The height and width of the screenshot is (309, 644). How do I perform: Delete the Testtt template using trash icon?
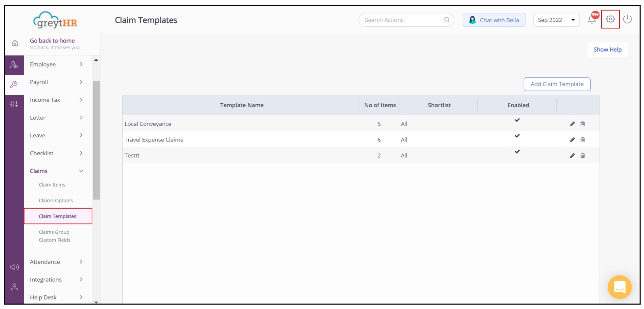[x=582, y=155]
